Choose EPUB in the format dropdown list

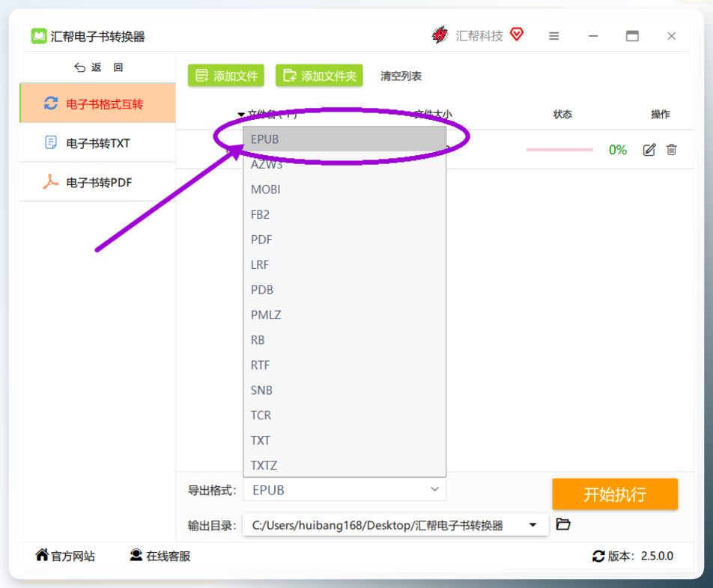click(345, 139)
